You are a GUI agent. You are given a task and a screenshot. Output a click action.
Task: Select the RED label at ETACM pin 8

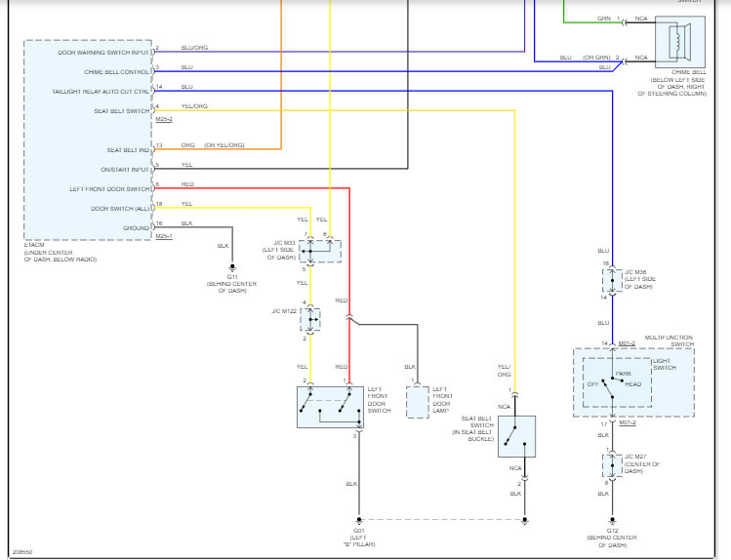point(187,184)
